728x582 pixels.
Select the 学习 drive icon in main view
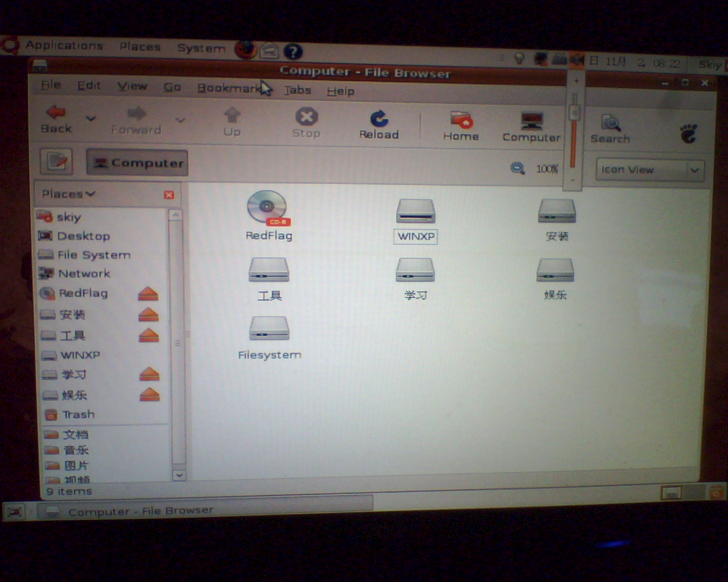pos(415,279)
